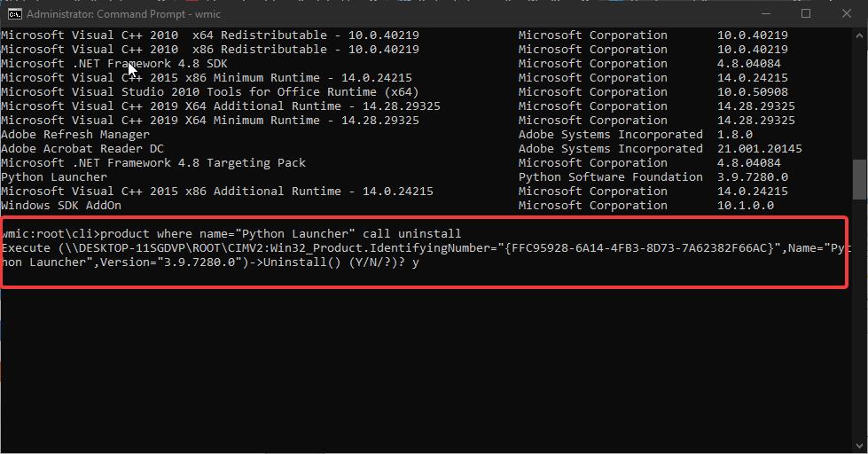Click the 'Adobe Acrobat Reader DC' line
868x454 pixels.
[x=82, y=148]
